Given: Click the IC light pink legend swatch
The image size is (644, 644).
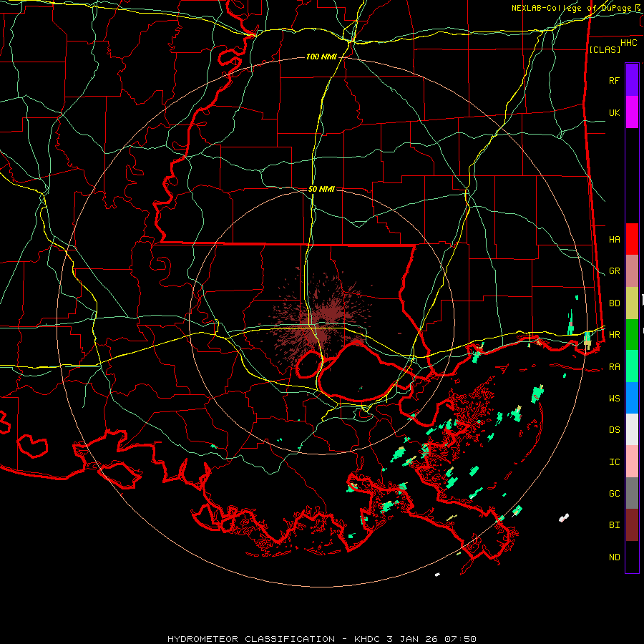Looking at the screenshot, I should pyautogui.click(x=632, y=462).
